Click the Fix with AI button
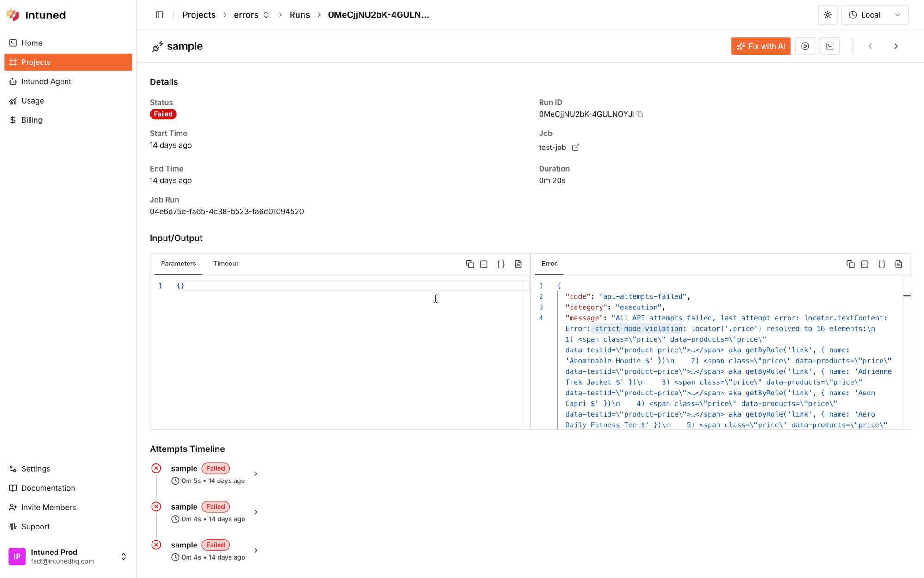924x578 pixels. 761,46
